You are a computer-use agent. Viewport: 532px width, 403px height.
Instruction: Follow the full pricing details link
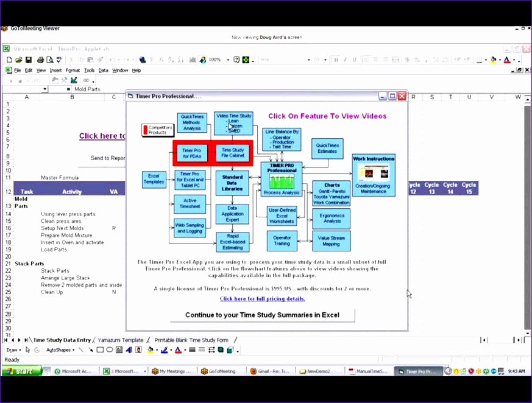(262, 299)
